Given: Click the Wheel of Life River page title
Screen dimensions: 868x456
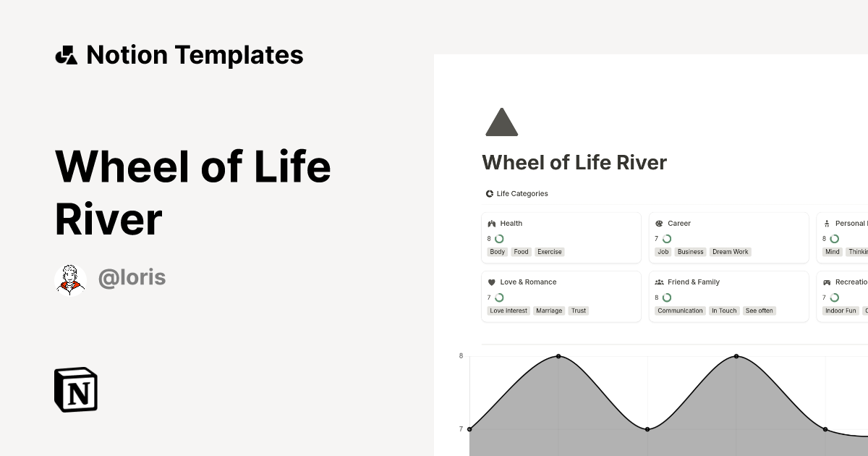Looking at the screenshot, I should (574, 162).
